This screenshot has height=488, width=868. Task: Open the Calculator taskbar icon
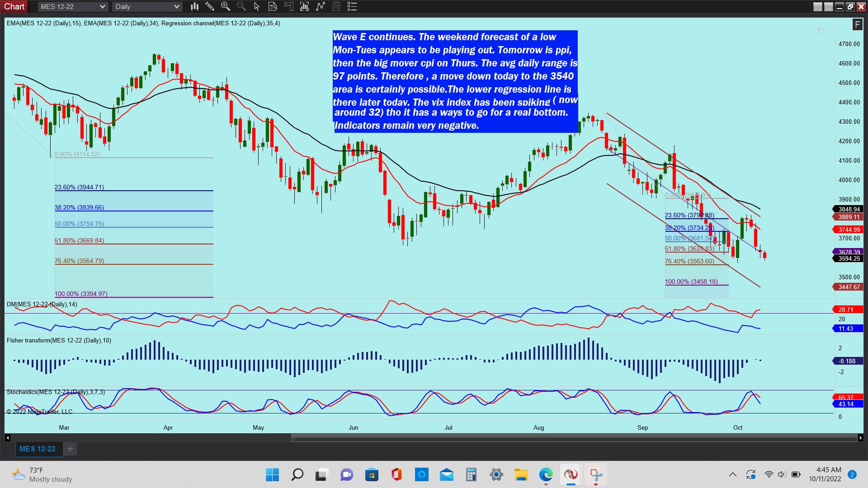[x=471, y=474]
